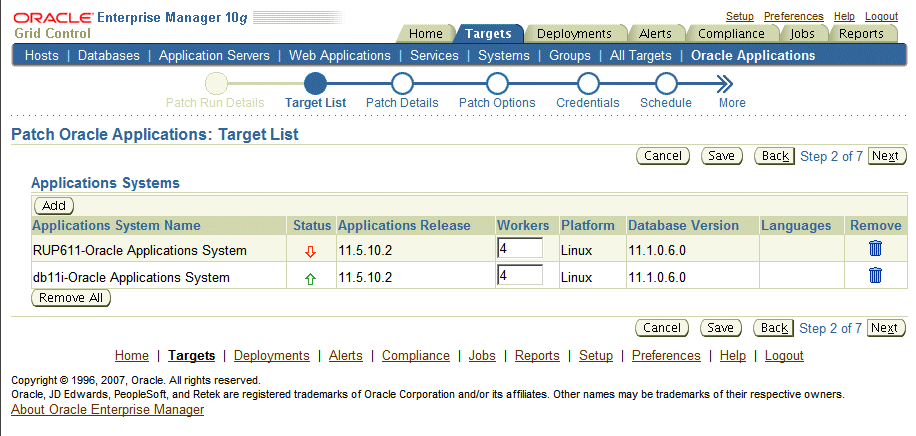Open footer Home link

(x=131, y=355)
